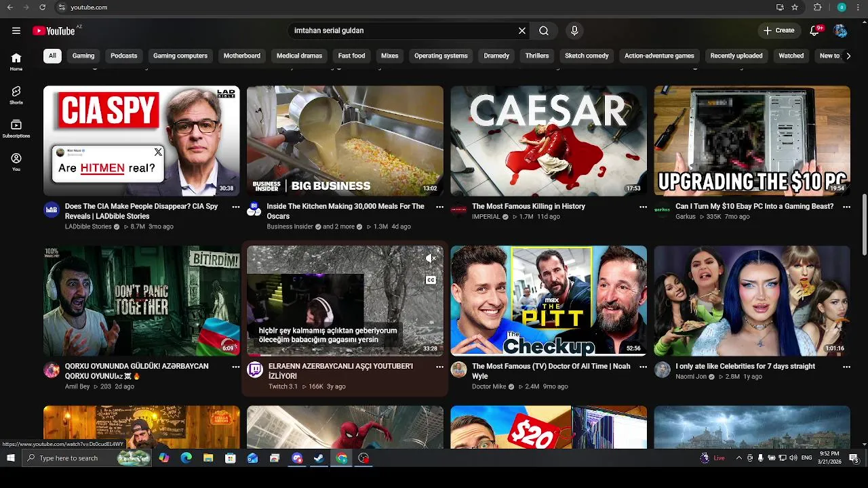The width and height of the screenshot is (868, 488).
Task: Open the Twitch 3.1 channel avatar
Action: coord(255,369)
